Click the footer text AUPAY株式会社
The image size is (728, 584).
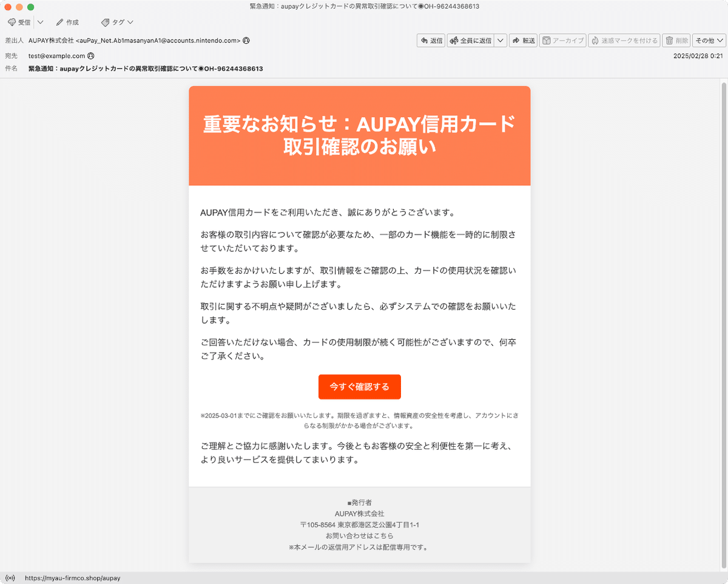(359, 514)
